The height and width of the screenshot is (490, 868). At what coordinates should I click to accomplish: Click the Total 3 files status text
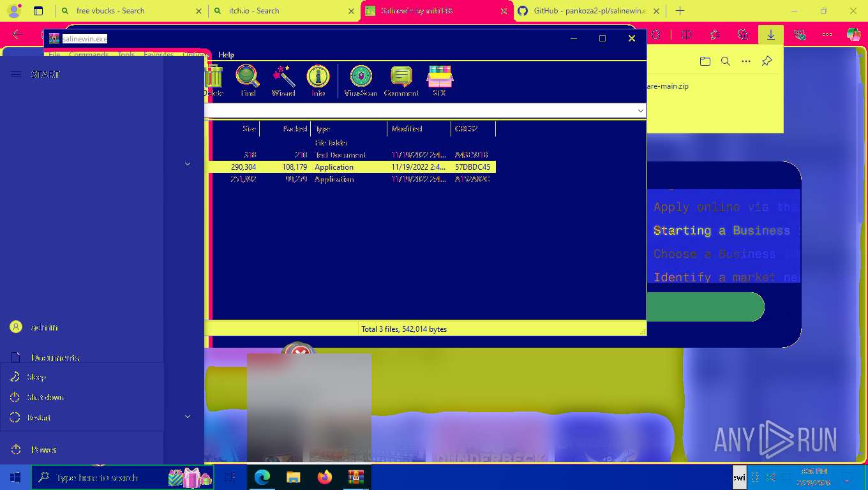pyautogui.click(x=404, y=329)
